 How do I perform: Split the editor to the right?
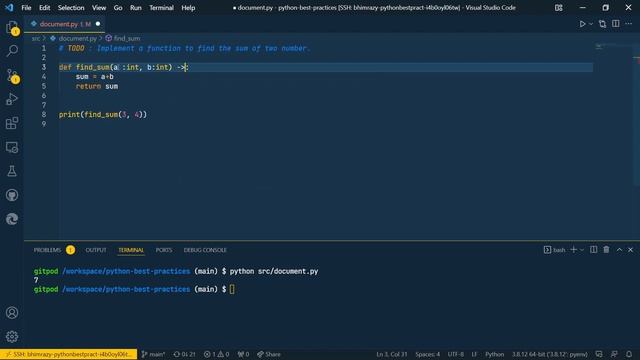[x=616, y=24]
